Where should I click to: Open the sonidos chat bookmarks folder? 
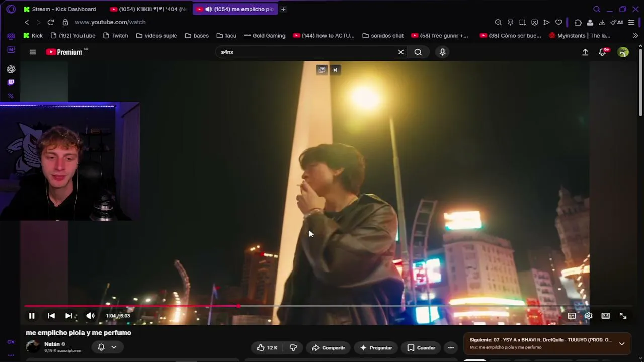382,36
